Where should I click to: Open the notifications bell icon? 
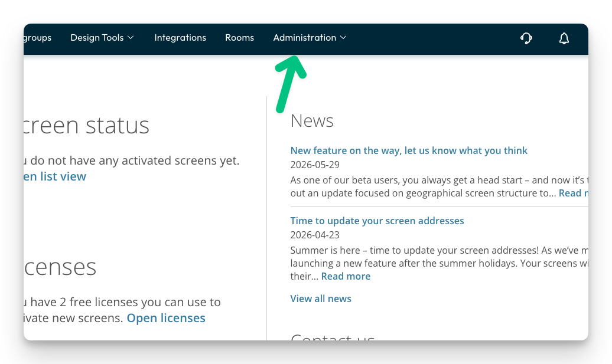point(564,38)
